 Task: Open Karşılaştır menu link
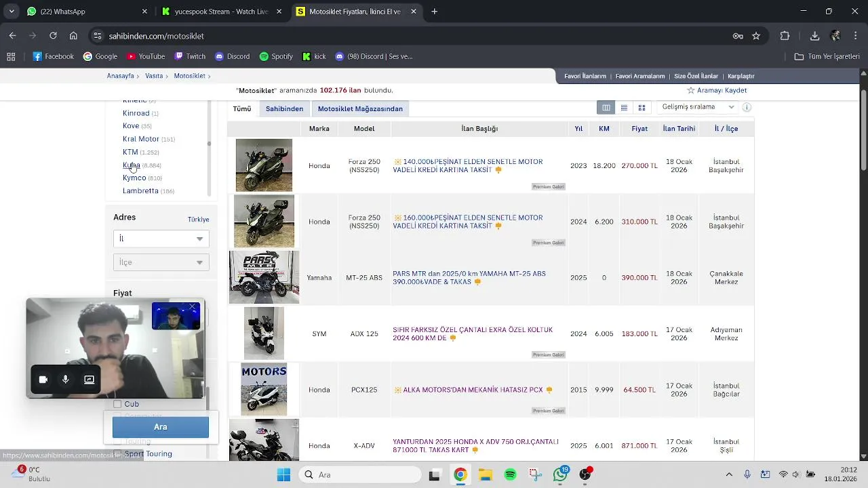741,76
